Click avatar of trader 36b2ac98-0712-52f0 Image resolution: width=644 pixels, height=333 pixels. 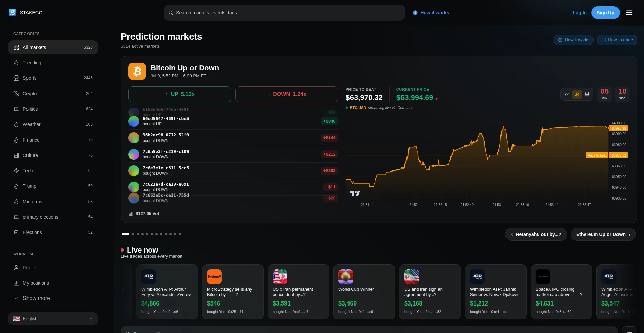(134, 138)
